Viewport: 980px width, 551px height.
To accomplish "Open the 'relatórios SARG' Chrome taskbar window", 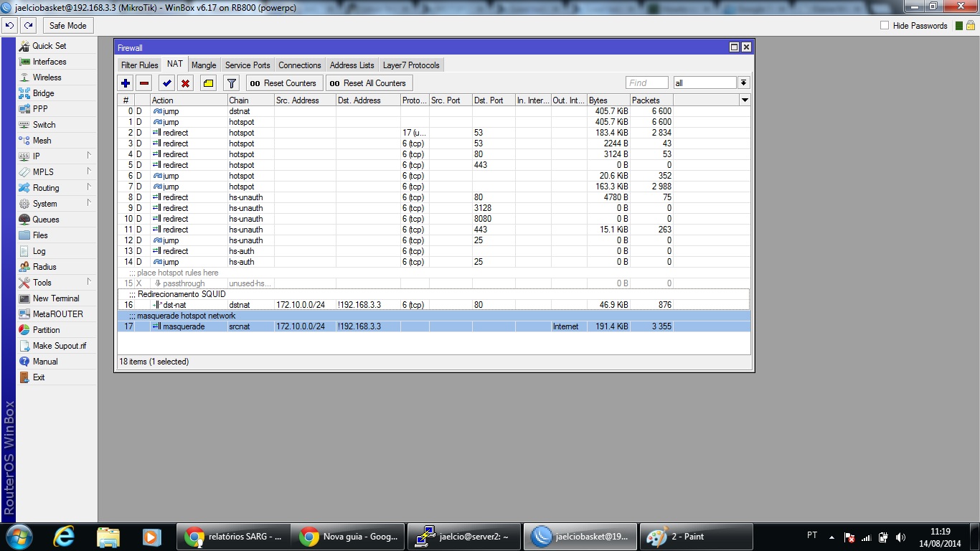I will point(233,537).
